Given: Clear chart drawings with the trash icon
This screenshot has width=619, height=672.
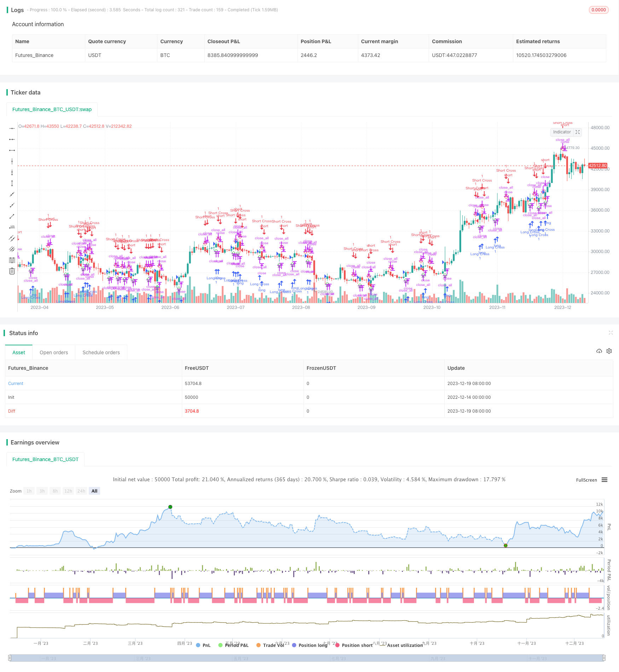Looking at the screenshot, I should pos(12,271).
